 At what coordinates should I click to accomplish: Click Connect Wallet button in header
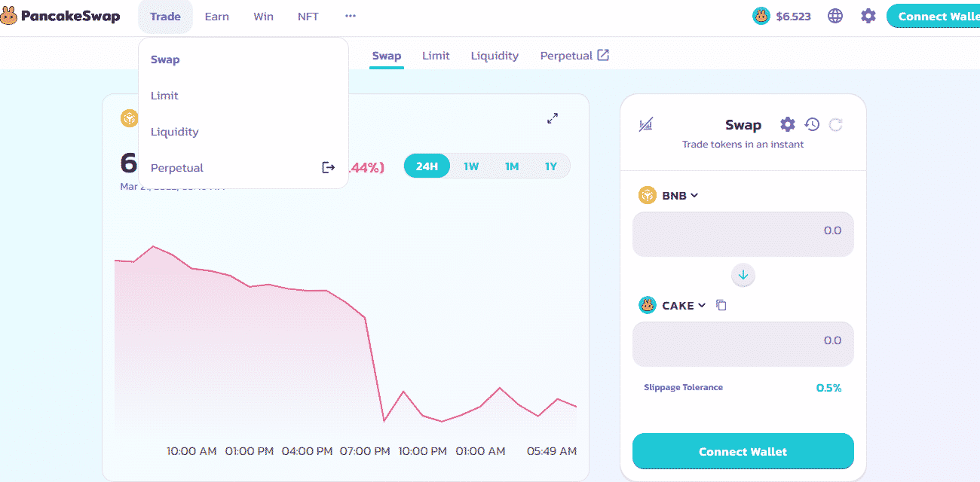[x=933, y=16]
